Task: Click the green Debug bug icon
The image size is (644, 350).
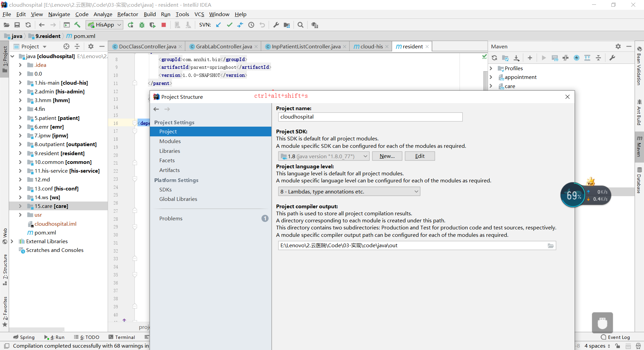Action: [x=142, y=25]
